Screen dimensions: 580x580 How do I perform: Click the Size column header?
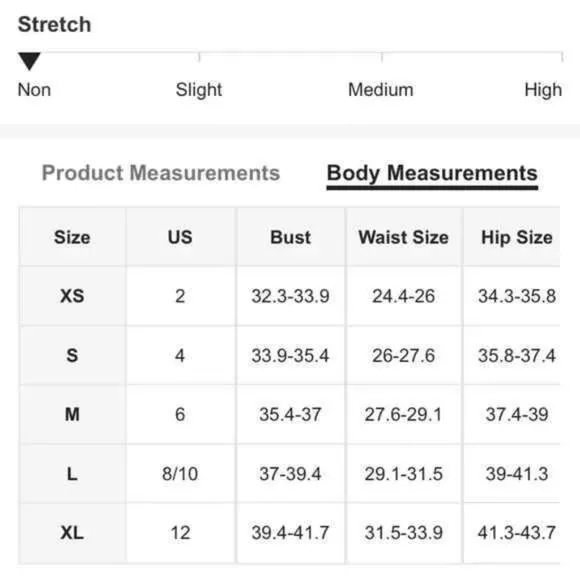pyautogui.click(x=72, y=237)
